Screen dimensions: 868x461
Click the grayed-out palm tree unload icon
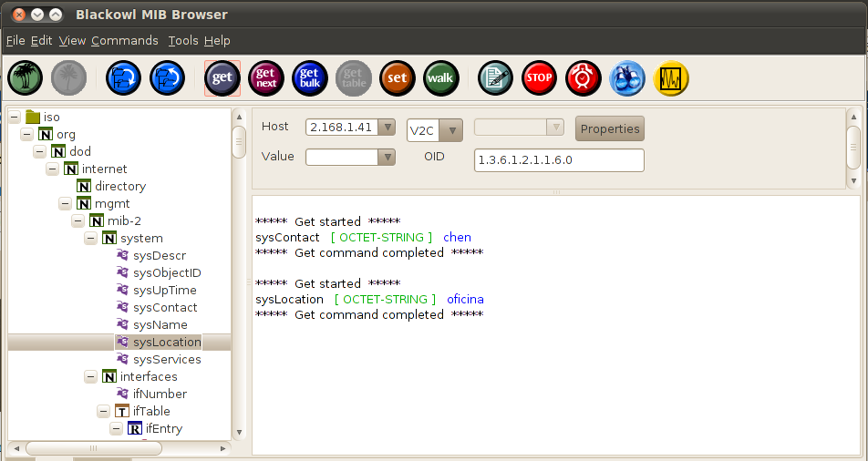[x=69, y=78]
